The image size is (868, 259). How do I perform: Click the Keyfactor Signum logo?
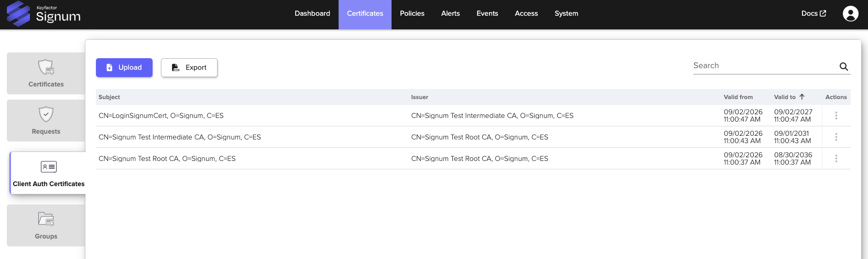click(x=44, y=14)
